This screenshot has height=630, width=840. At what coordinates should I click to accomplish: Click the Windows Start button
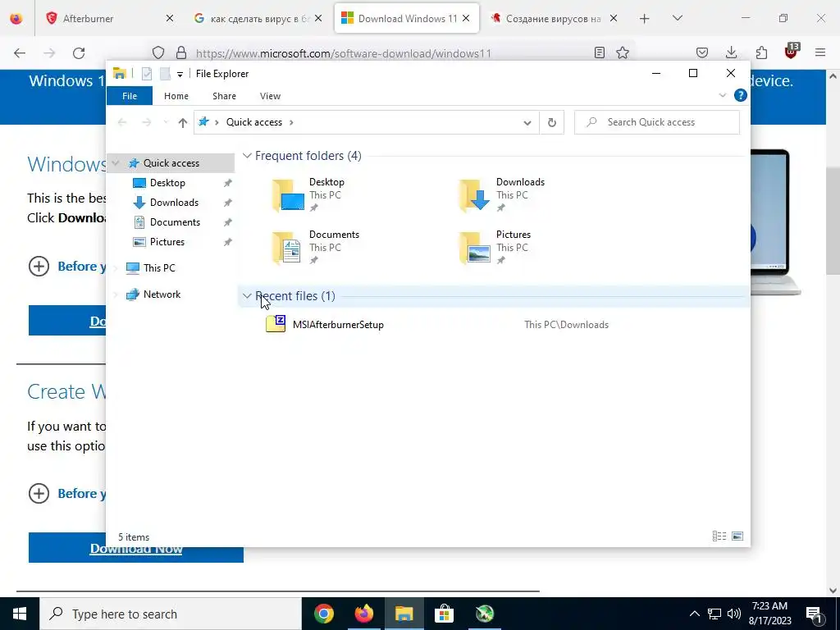(20, 614)
